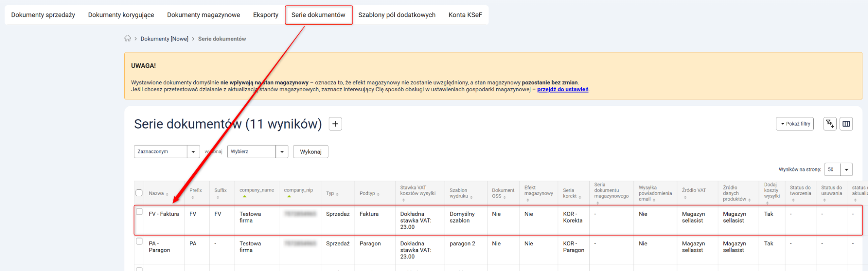The width and height of the screenshot is (868, 271).
Task: Switch to the Dokumenty korygujące tab
Action: (121, 15)
